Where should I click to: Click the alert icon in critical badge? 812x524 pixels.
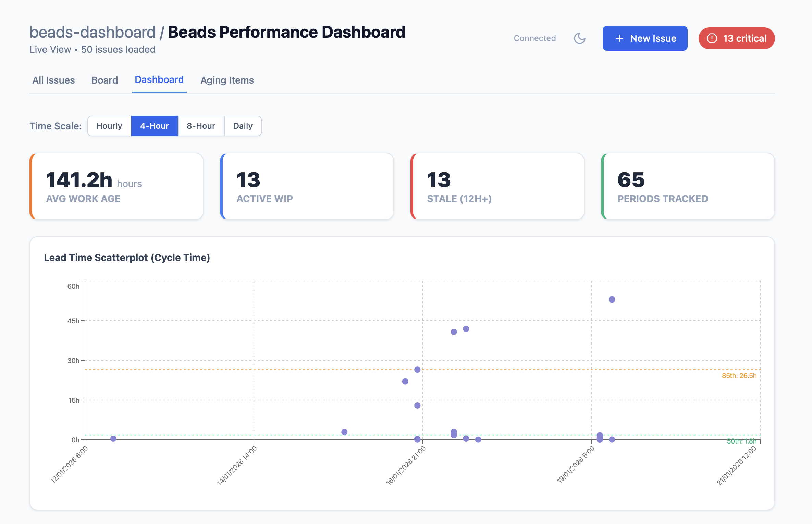(712, 38)
